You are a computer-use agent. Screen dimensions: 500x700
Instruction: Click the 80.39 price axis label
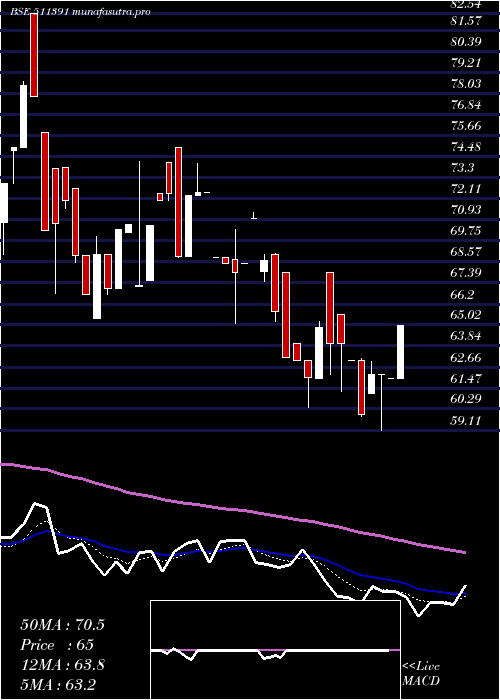(467, 42)
